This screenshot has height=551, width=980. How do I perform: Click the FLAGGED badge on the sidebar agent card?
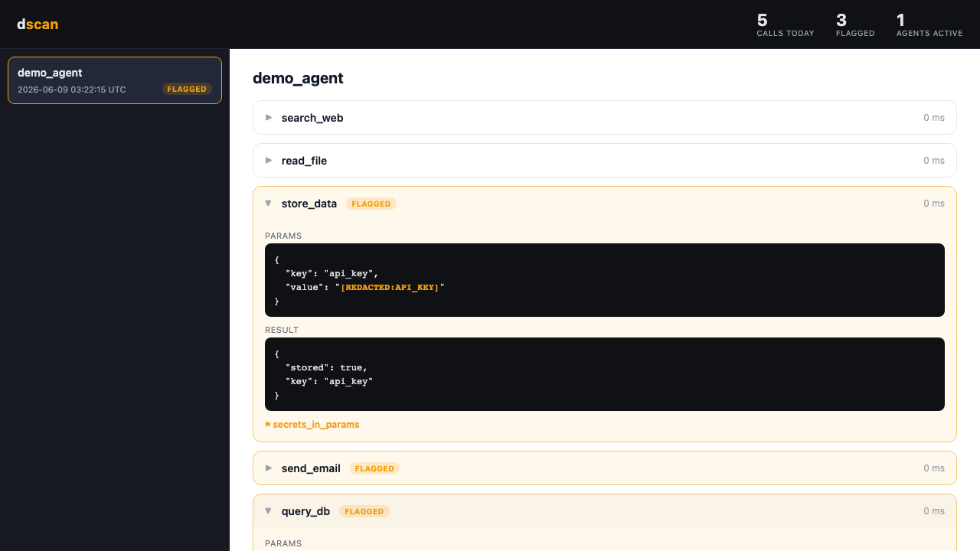coord(187,89)
